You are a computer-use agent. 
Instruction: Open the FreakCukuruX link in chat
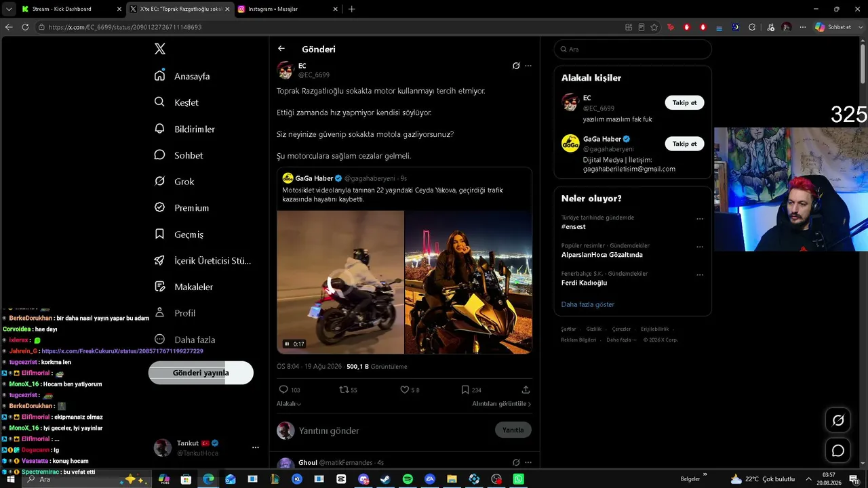pos(122,351)
